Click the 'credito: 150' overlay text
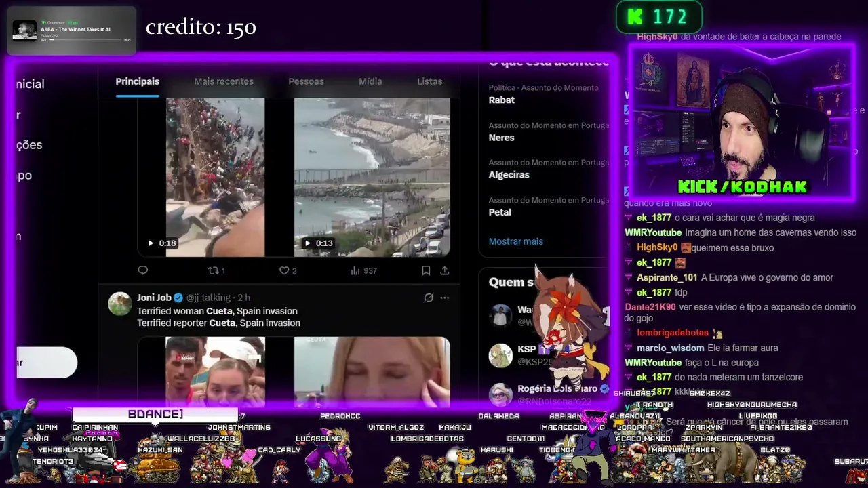Image resolution: width=868 pixels, height=488 pixels. (x=201, y=28)
